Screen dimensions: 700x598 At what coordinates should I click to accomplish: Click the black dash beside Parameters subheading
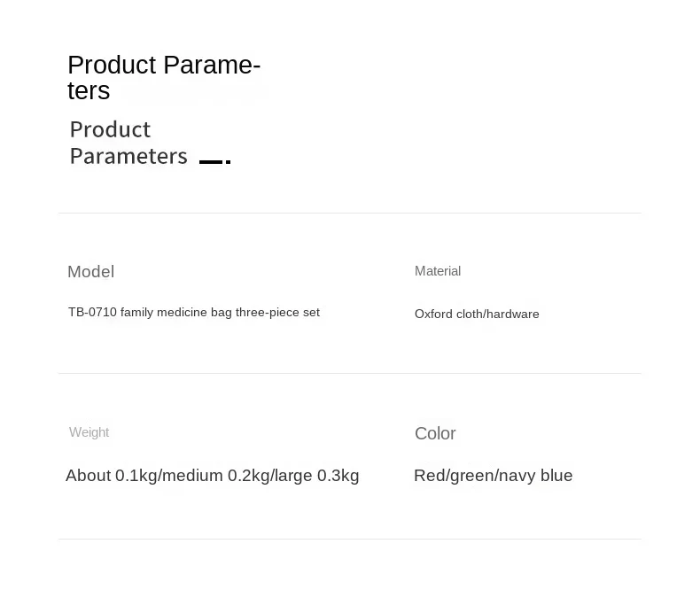(214, 161)
